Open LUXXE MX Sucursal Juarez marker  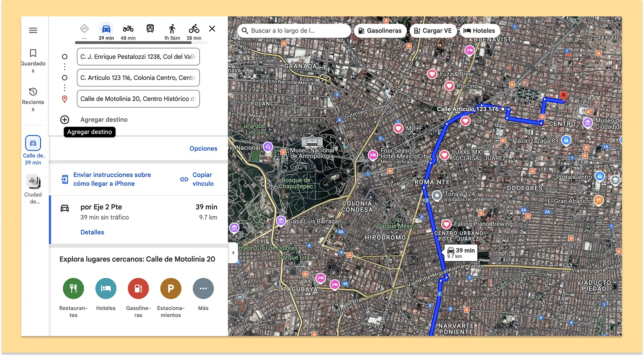[x=445, y=155]
